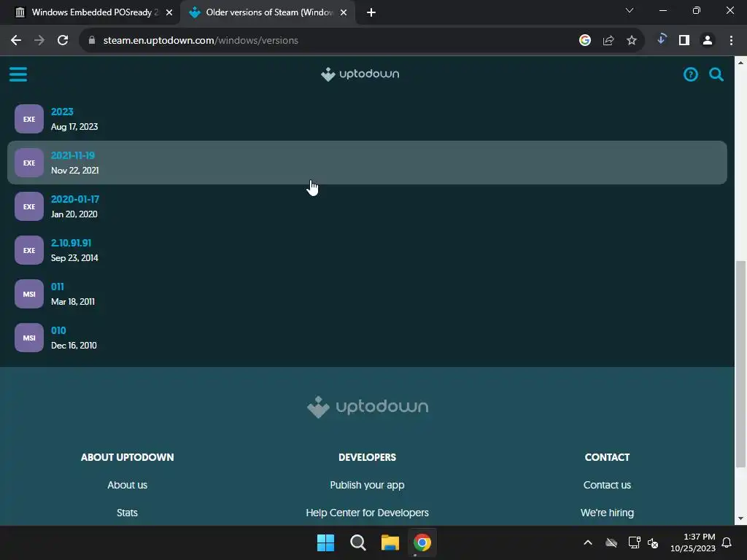Viewport: 747px width, 560px height.
Task: Click the CONTACT heading
Action: [607, 457]
